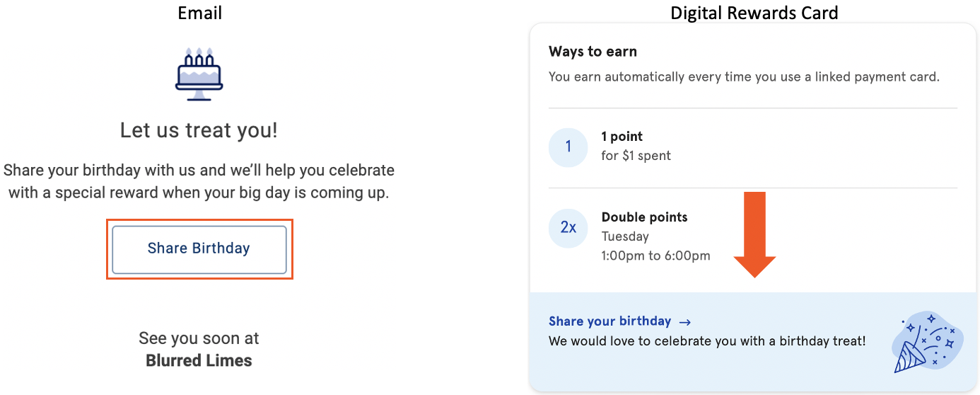Click the "for $1 spent" text
This screenshot has height=395, width=980.
pos(636,155)
